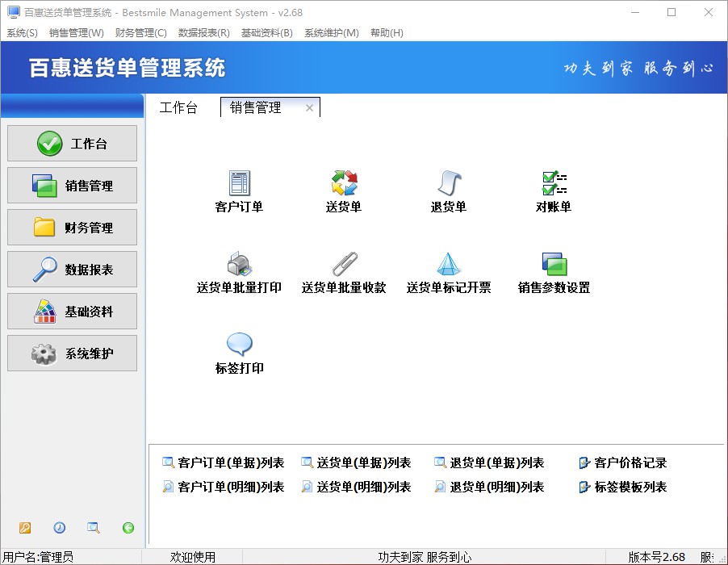The height and width of the screenshot is (565, 728).
Task: Open the 送货单(明细)列表 link
Action: [363, 488]
